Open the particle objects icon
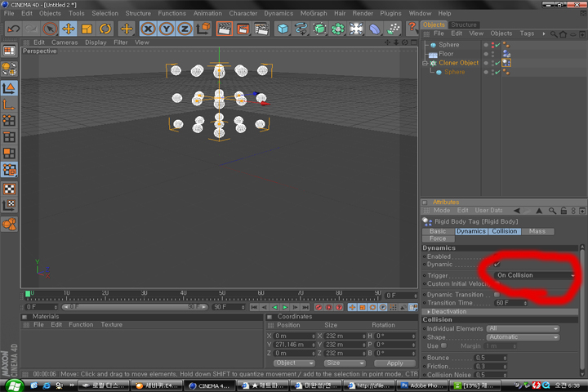 click(393, 29)
